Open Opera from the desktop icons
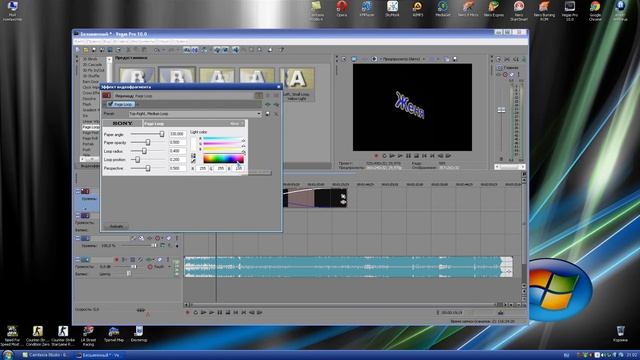The image size is (640, 360). [x=342, y=10]
